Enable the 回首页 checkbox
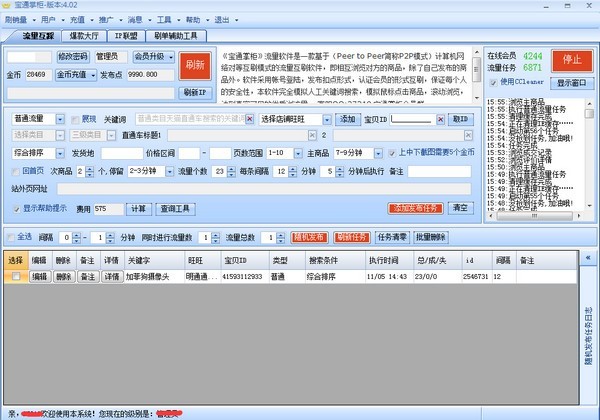This screenshot has width=600, height=420. 16,171
